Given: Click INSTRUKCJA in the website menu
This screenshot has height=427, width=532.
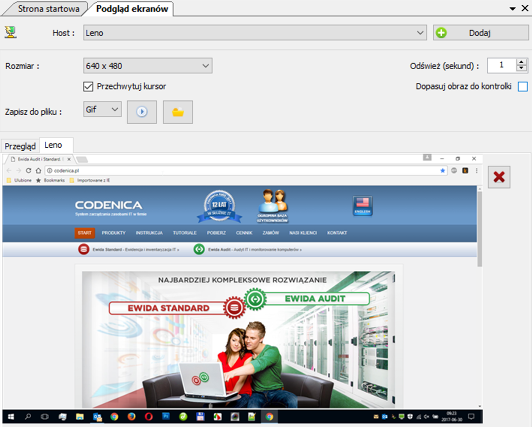Looking at the screenshot, I should coord(149,233).
